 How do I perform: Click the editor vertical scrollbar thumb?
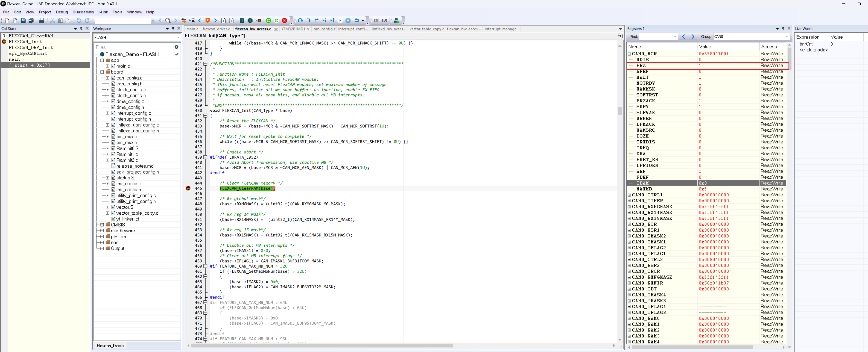point(620,111)
